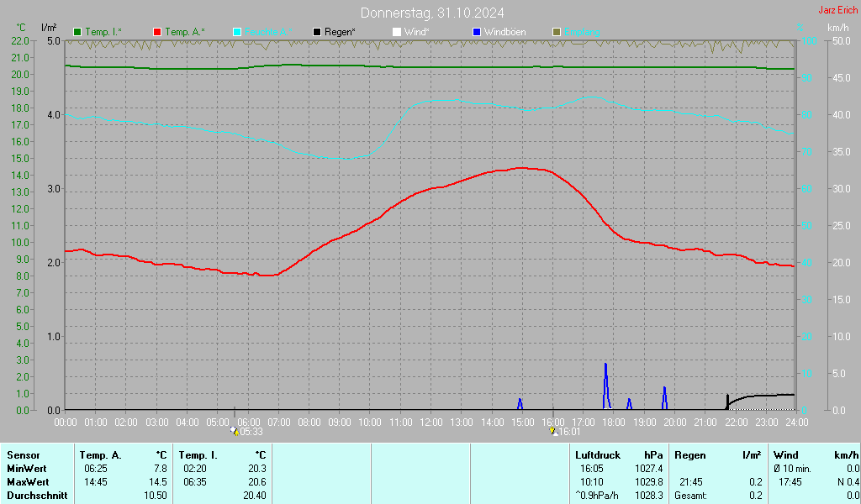The image size is (861, 504).
Task: Click the 'l/m²' rain axis unit label
Action: click(49, 28)
